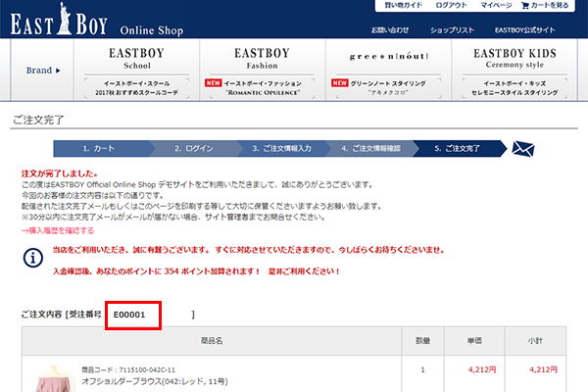Screen dimensions: 588x392
Task: Select the EASTBOY School brand banner
Action: tap(150, 70)
